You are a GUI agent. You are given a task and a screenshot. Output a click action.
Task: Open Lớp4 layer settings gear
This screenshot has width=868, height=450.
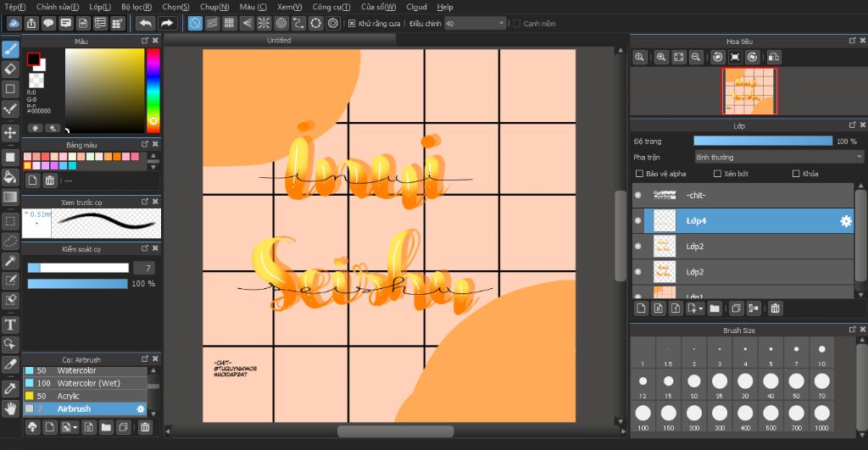coord(846,221)
